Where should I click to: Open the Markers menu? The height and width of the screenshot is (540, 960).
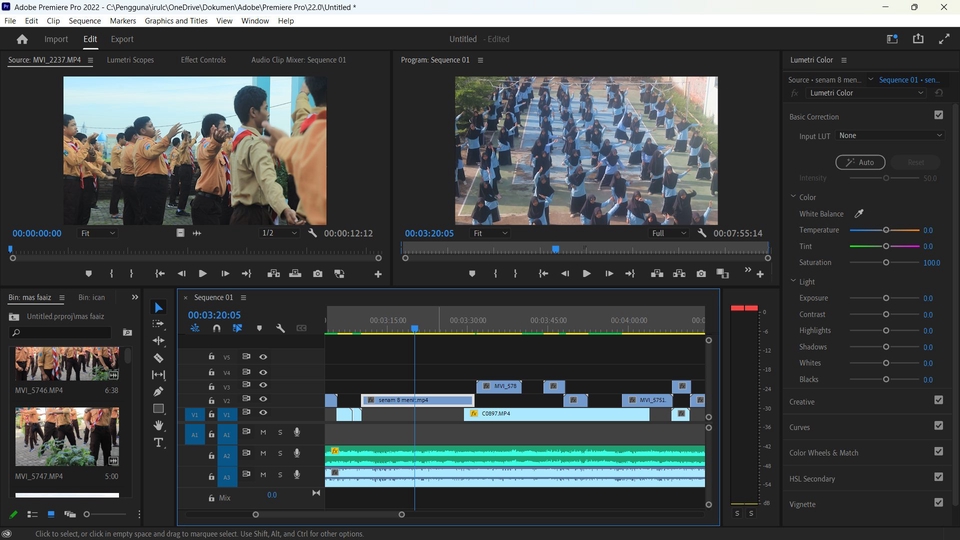122,21
